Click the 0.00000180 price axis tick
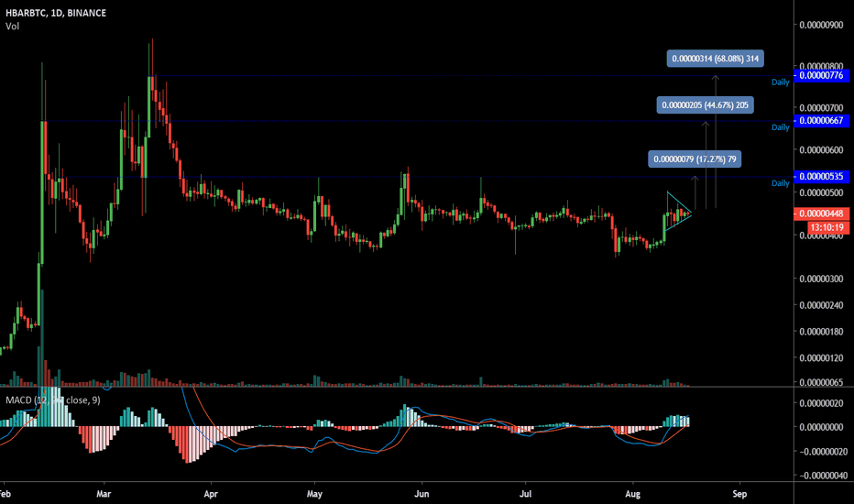Viewport: 854px width, 504px height. tap(821, 332)
